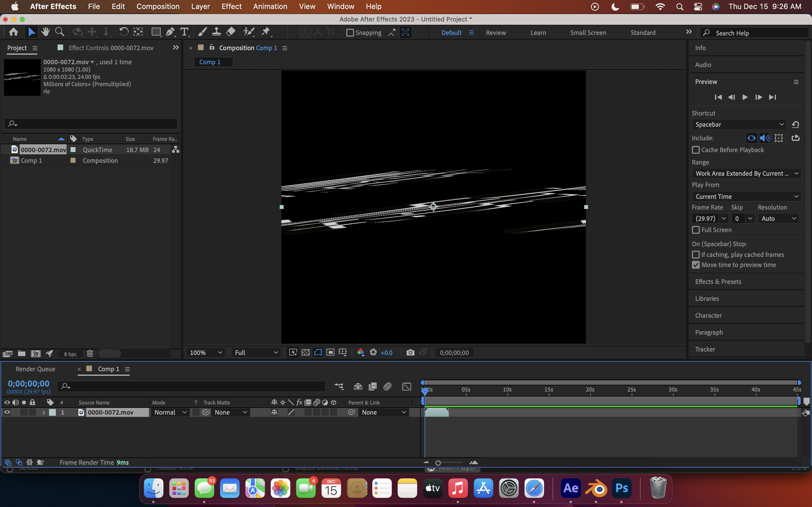The height and width of the screenshot is (507, 812).
Task: Toggle the transparency grid in the viewer
Action: click(x=305, y=352)
